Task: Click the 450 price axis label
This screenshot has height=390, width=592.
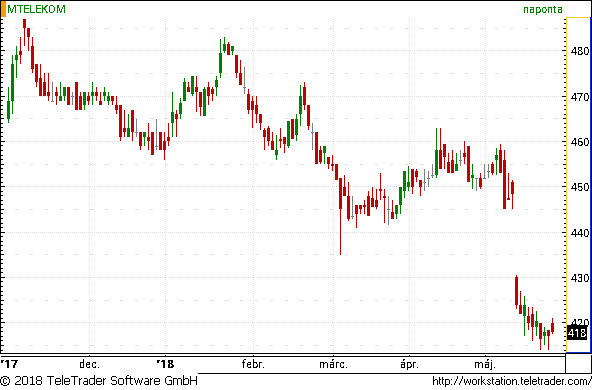Action: tap(580, 187)
